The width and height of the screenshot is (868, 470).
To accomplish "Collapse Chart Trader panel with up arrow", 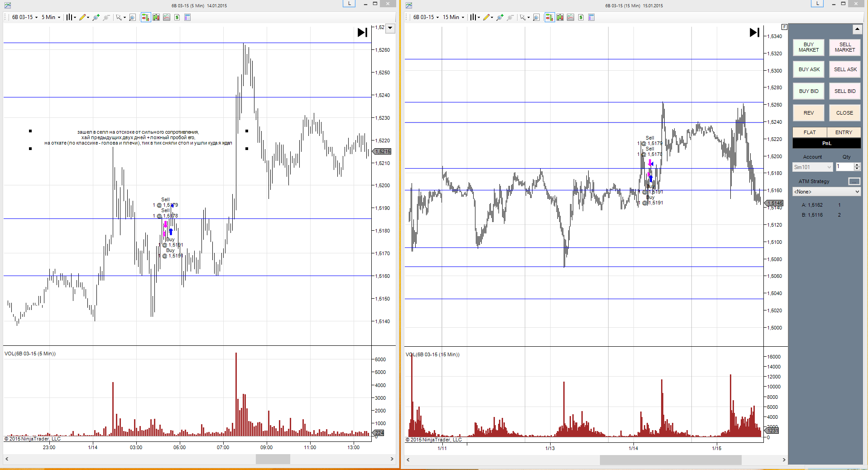I will (857, 29).
